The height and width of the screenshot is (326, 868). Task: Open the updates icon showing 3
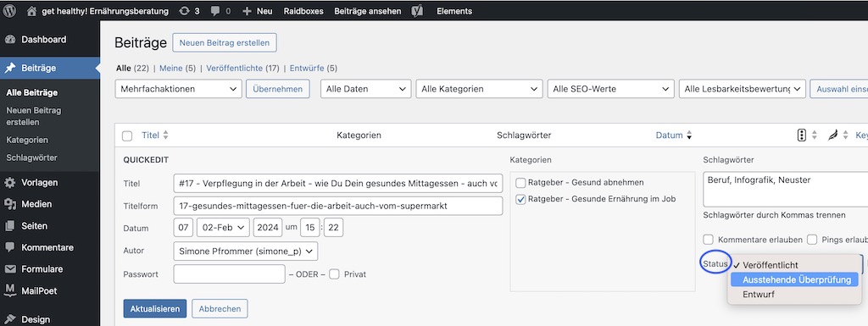click(185, 10)
